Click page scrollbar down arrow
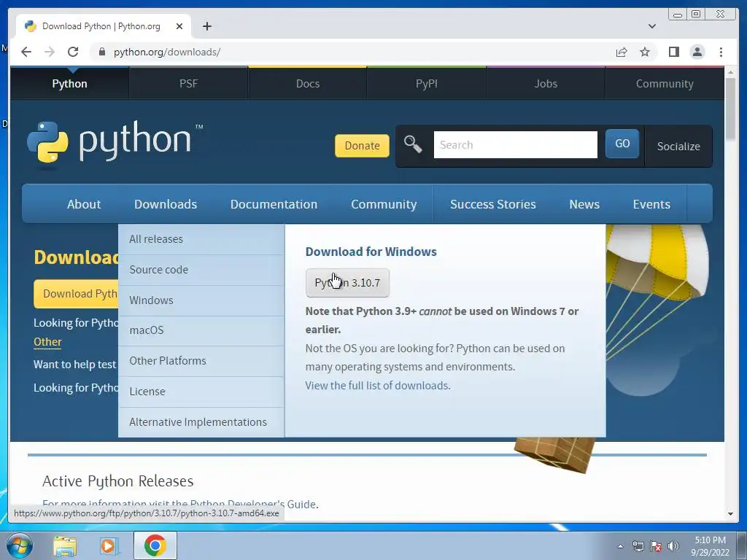 [x=730, y=514]
